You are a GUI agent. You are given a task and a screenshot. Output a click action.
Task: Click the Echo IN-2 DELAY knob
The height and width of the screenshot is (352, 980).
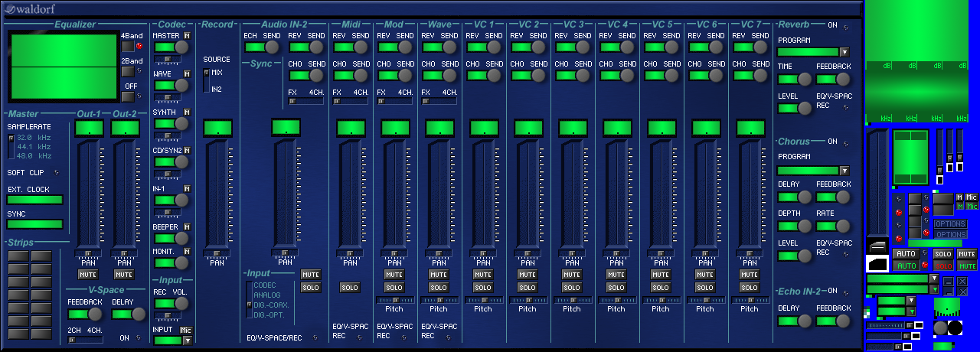805,321
